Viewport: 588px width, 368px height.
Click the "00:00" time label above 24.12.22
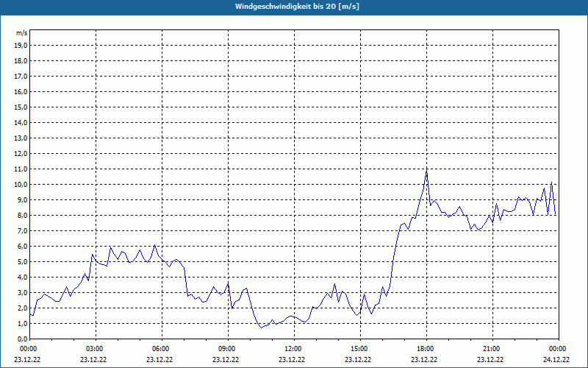[556, 349]
